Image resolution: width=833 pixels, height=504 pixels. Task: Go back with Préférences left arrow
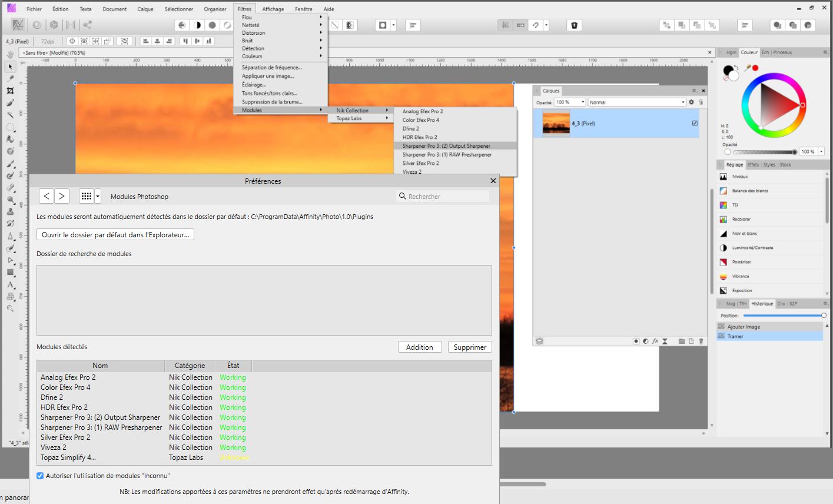coord(47,196)
